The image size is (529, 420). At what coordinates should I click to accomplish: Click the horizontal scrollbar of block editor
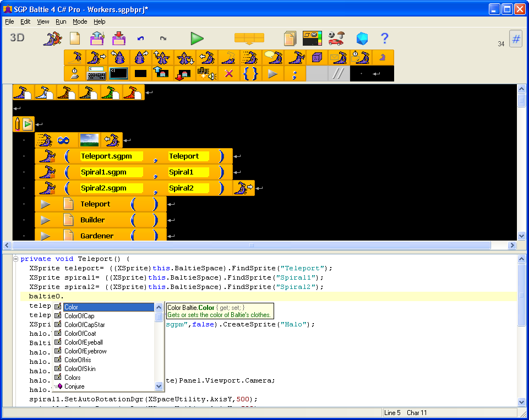click(x=252, y=246)
